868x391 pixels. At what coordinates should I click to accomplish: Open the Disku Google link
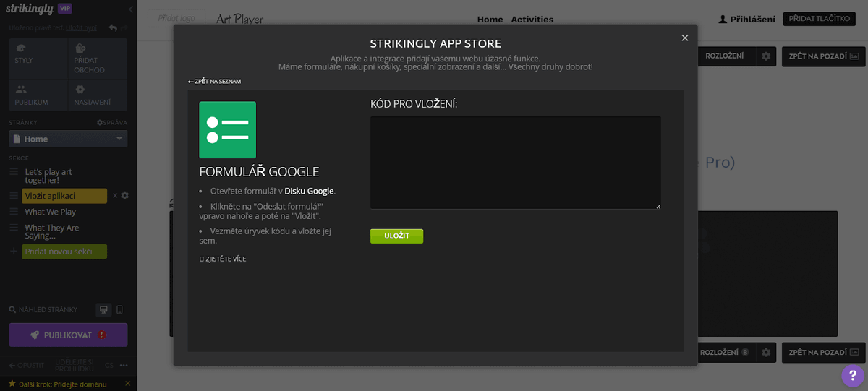[309, 192]
